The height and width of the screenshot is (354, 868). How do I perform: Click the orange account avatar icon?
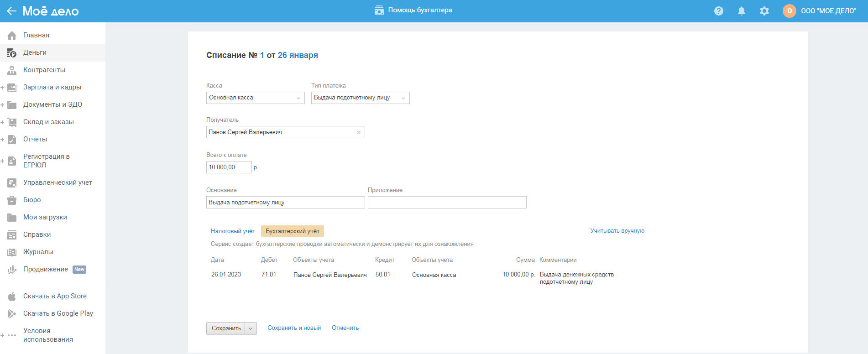pyautogui.click(x=790, y=11)
